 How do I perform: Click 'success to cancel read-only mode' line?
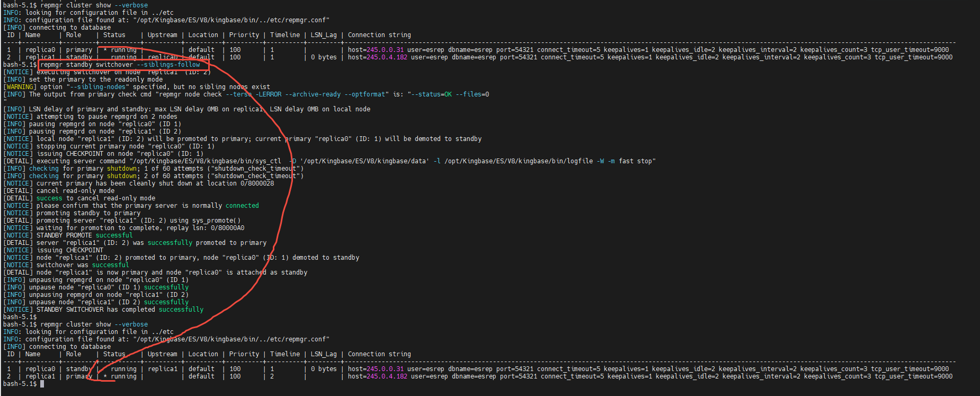pyautogui.click(x=79, y=198)
